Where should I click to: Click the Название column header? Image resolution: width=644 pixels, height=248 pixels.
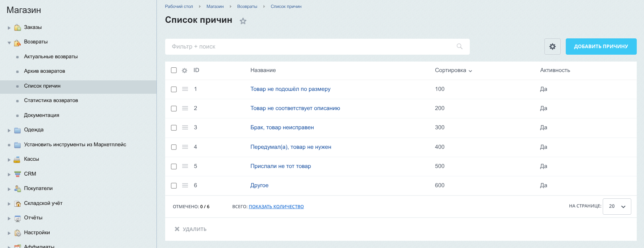coord(263,70)
